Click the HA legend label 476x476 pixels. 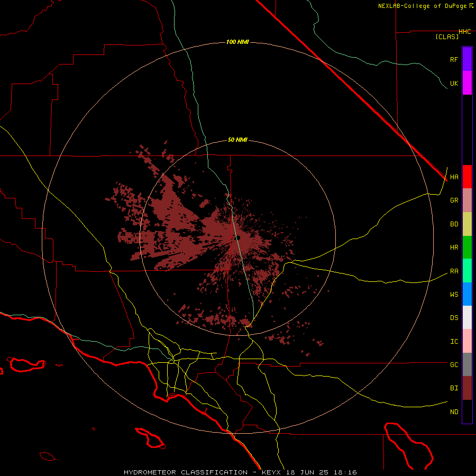pyautogui.click(x=454, y=177)
